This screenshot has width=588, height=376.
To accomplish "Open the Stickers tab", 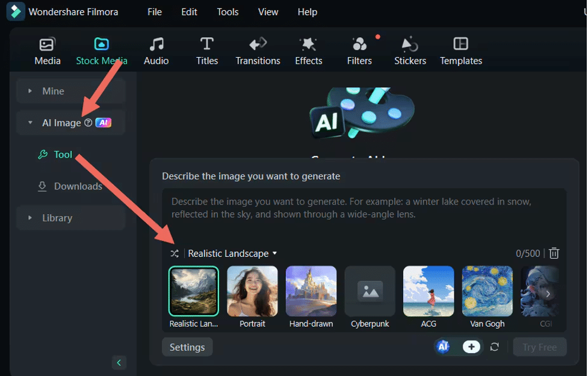I will click(x=410, y=51).
